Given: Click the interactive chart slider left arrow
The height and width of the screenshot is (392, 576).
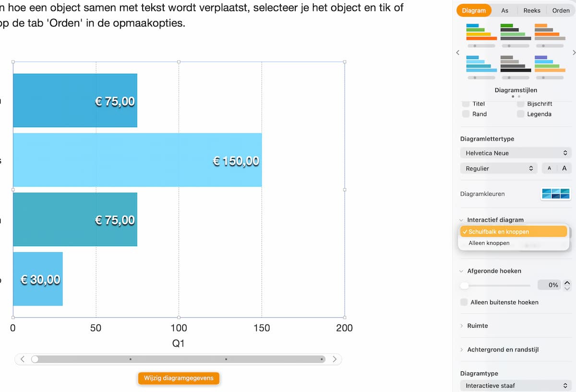Looking at the screenshot, I should tap(22, 359).
